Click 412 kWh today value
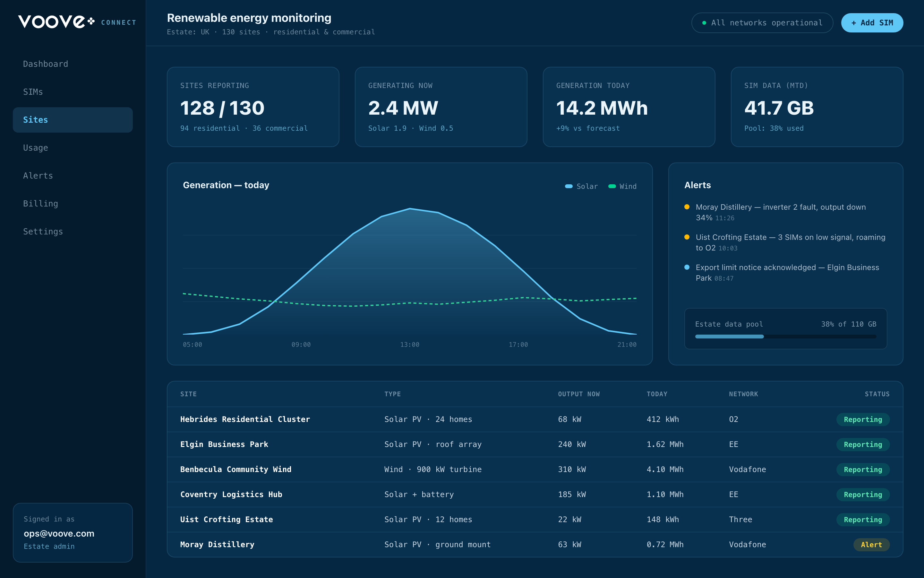The width and height of the screenshot is (924, 578). 663,419
